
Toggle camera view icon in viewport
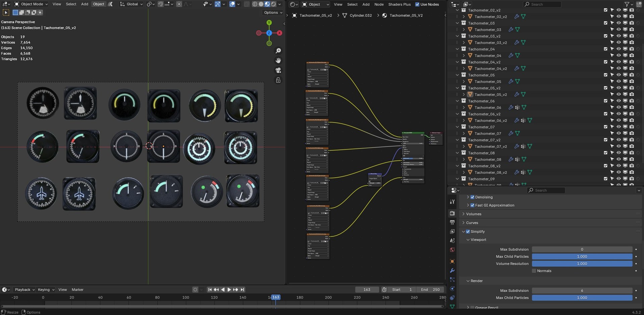pos(278,70)
